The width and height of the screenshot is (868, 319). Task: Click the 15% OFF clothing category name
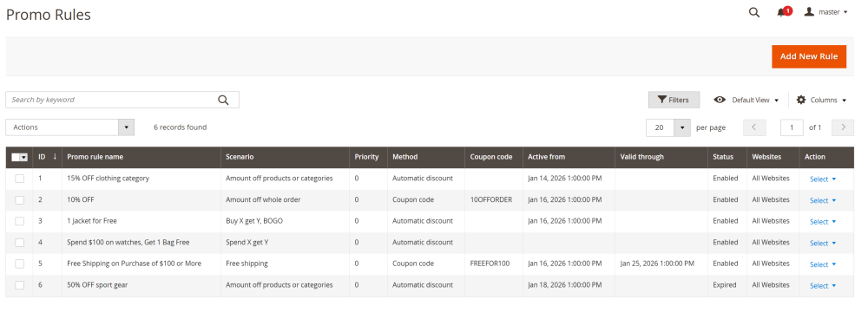click(108, 179)
